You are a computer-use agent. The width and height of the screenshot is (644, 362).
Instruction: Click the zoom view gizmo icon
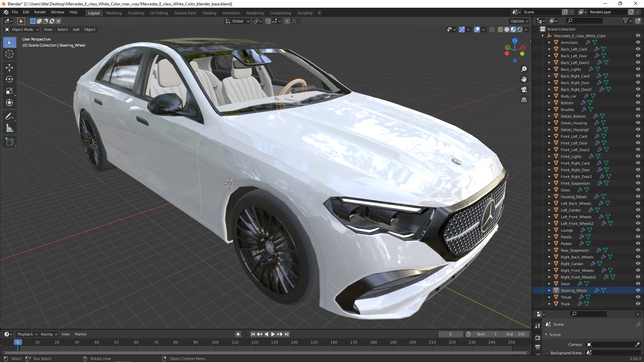(x=524, y=69)
